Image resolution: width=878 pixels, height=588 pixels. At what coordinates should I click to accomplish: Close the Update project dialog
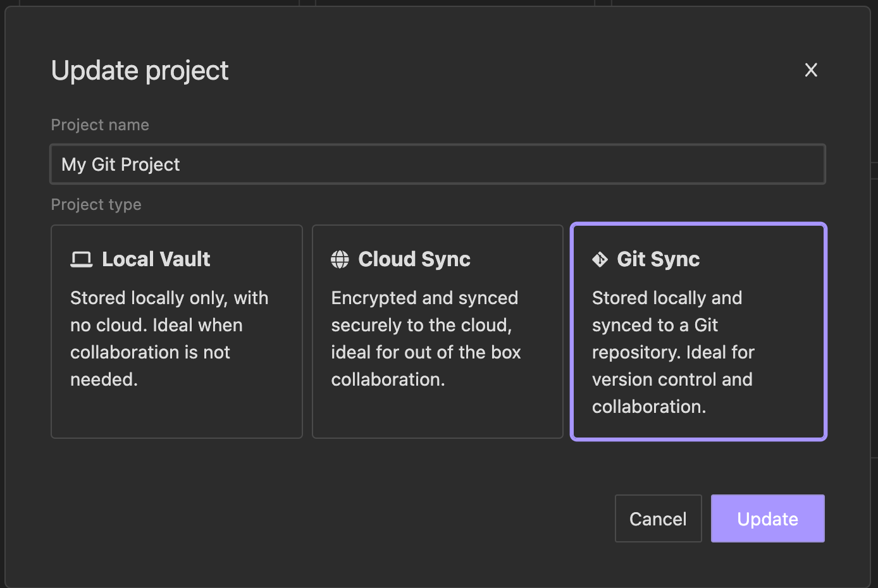[x=811, y=70]
